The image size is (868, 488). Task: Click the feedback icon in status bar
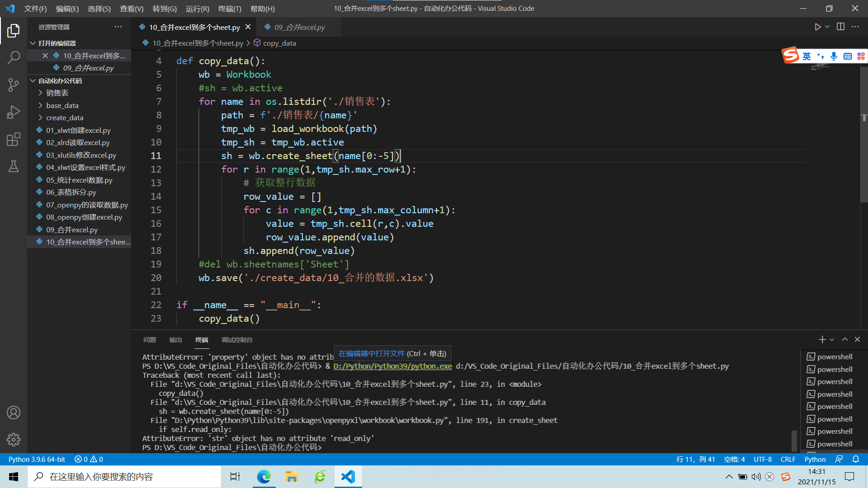point(839,459)
